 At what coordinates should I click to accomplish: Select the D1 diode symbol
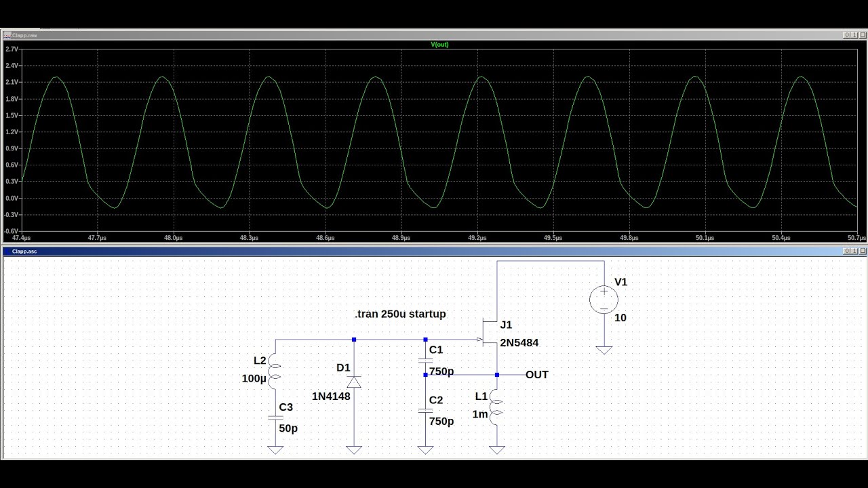354,382
